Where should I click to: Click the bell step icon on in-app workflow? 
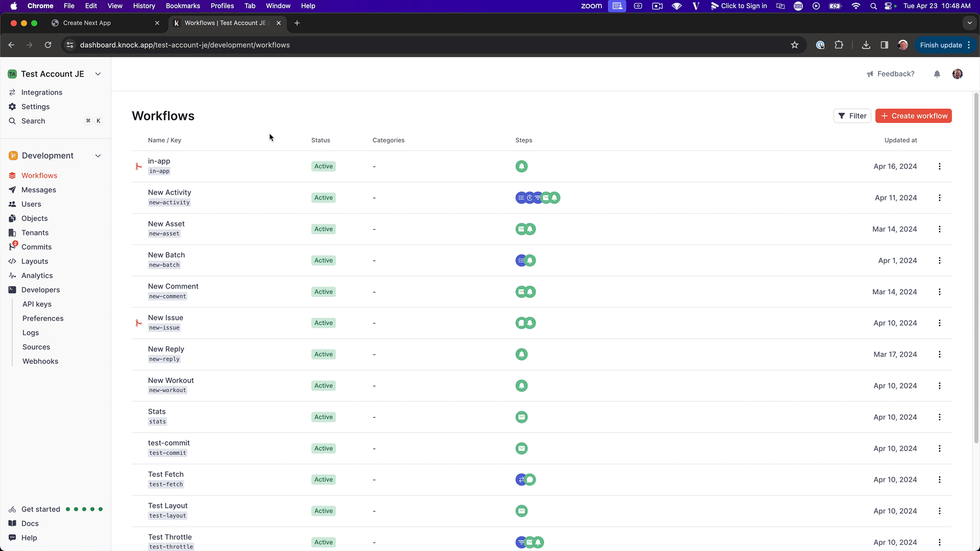tap(522, 166)
